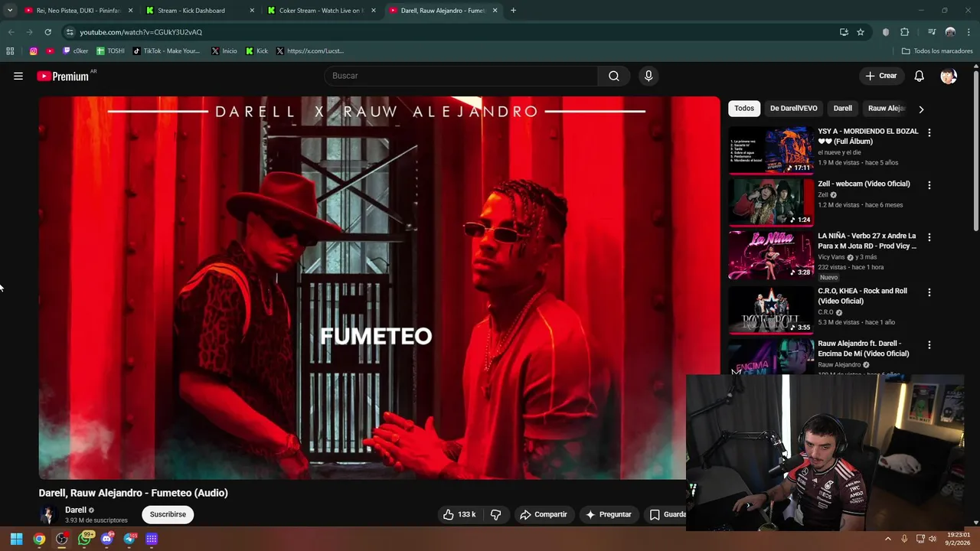980x551 pixels.
Task: Click the Compartir share button
Action: [x=544, y=514]
